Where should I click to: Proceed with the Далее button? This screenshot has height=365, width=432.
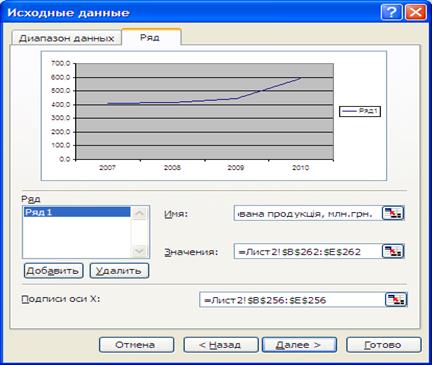pos(299,345)
